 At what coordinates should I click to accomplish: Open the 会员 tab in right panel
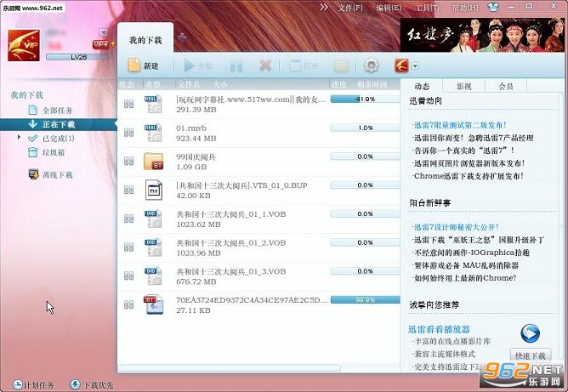pos(506,86)
